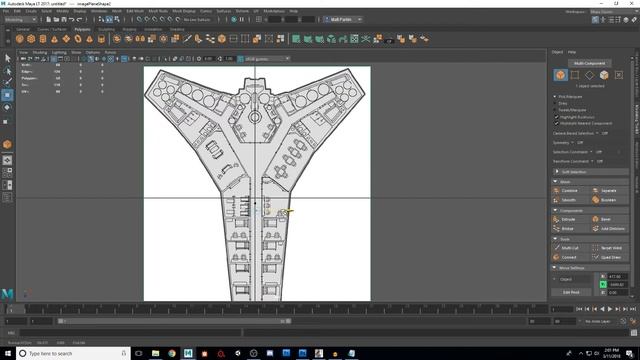640x360 pixels.
Task: Click the last-used tool cube icon
Action: (7, 144)
